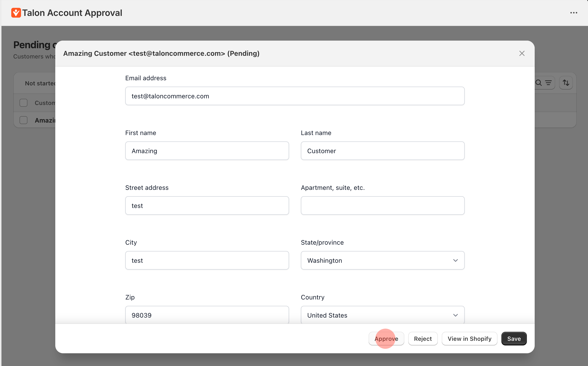Click the search icon in the customer list
This screenshot has height=366, width=588.
click(539, 83)
